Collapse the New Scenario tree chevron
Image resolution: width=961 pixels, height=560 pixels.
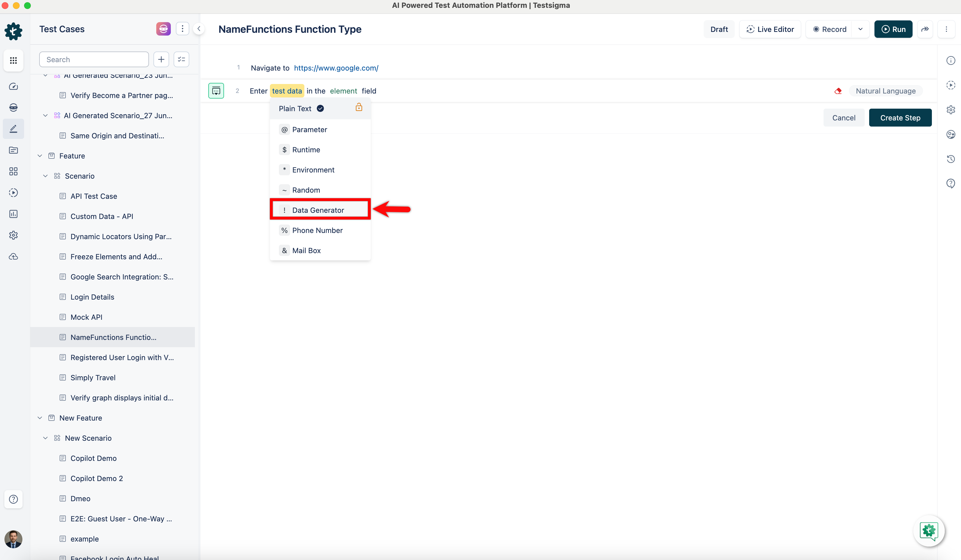click(x=45, y=438)
